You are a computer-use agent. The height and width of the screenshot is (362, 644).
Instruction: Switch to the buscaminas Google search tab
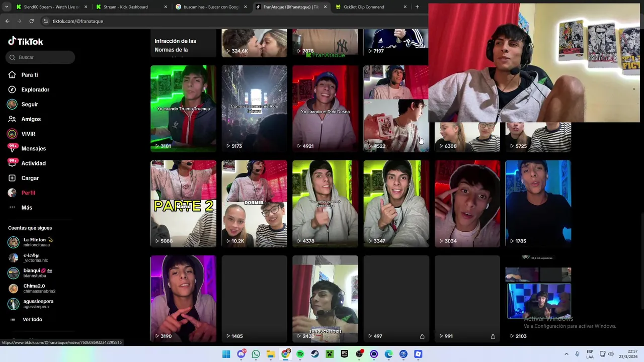pos(211,7)
